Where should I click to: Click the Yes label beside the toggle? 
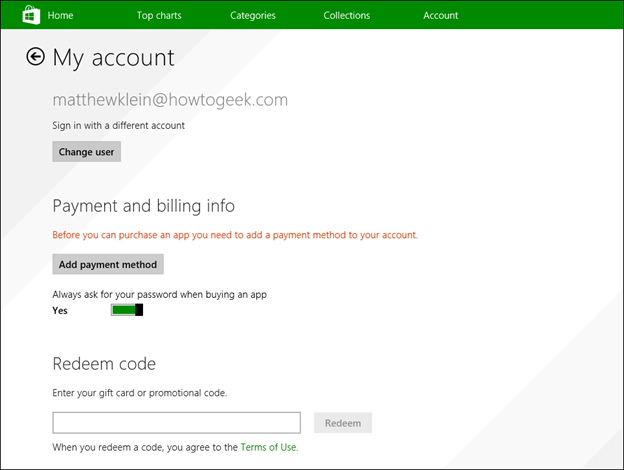point(60,310)
